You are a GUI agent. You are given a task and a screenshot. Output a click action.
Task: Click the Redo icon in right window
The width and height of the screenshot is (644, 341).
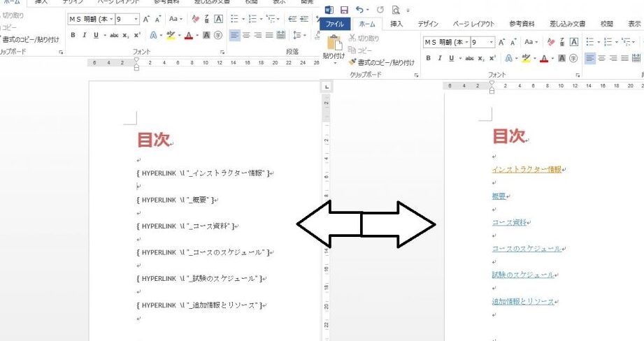click(380, 10)
